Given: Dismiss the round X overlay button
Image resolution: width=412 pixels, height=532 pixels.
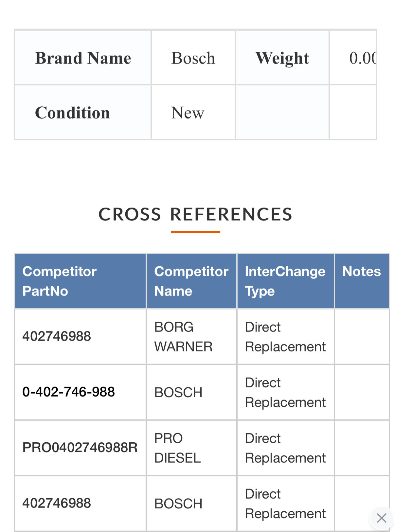Looking at the screenshot, I should (382, 518).
